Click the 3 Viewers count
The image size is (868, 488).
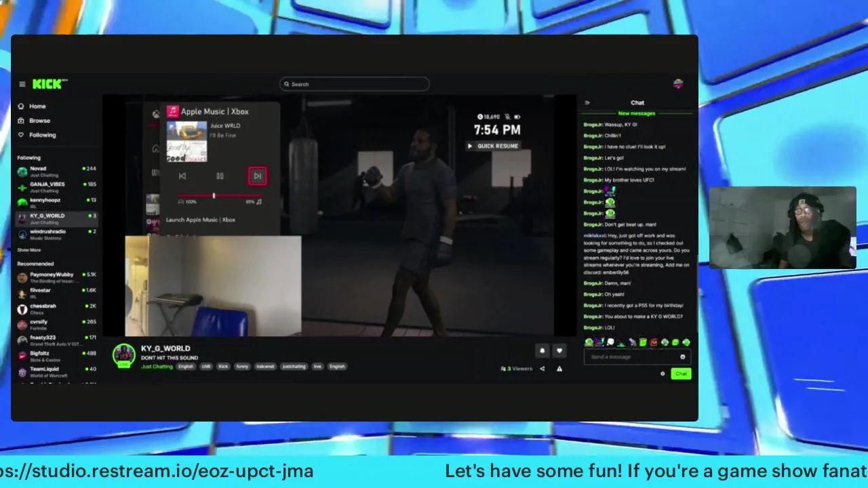(x=517, y=369)
